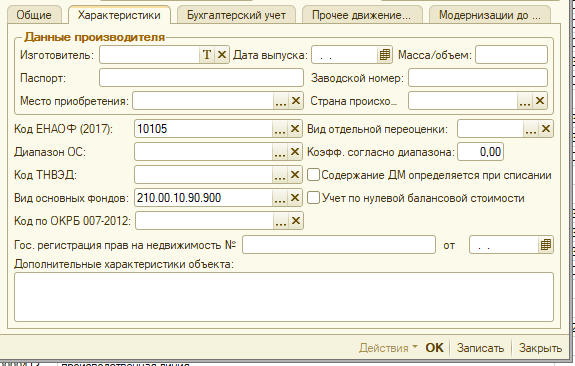
Task: Click the Страна происхождения input field
Action: (x=463, y=101)
